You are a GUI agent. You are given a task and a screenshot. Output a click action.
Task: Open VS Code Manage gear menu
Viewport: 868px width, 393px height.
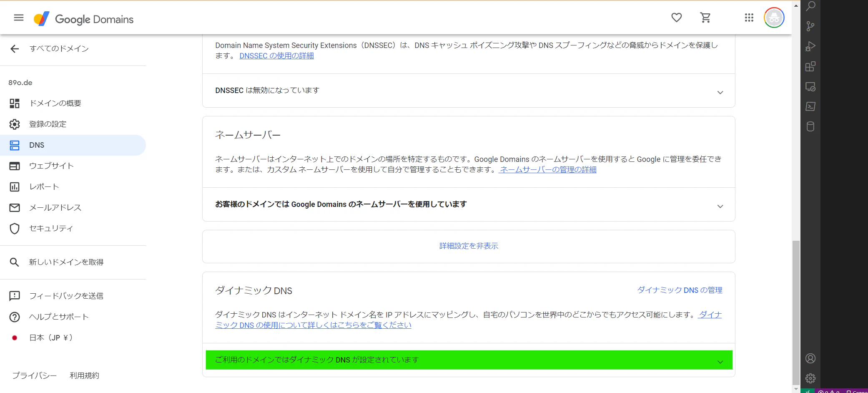click(810, 378)
